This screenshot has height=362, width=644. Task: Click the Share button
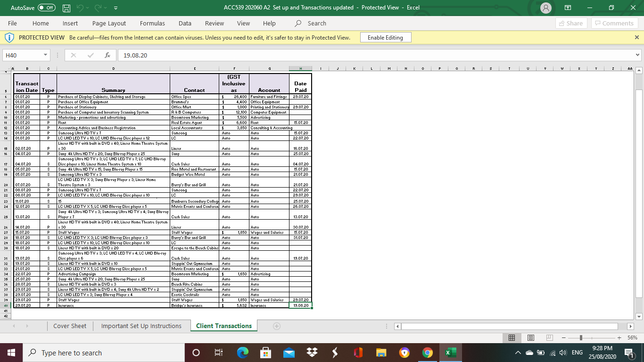571,23
